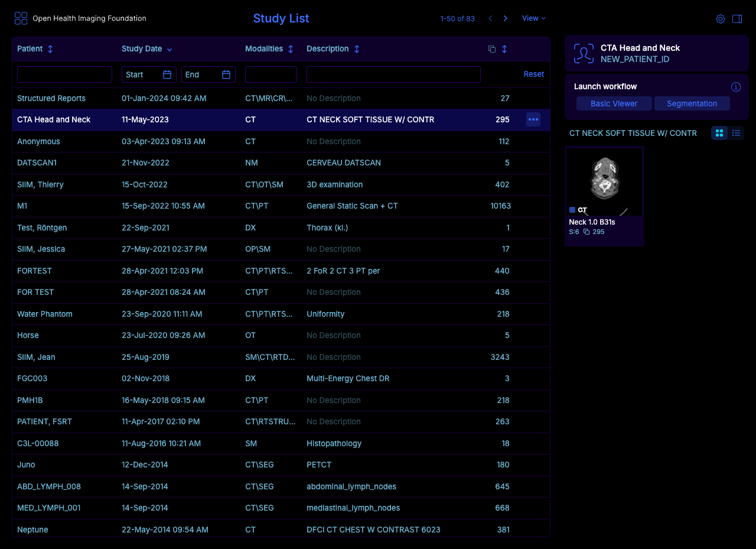Sort by Patient column arrows
756x549 pixels.
click(x=50, y=49)
